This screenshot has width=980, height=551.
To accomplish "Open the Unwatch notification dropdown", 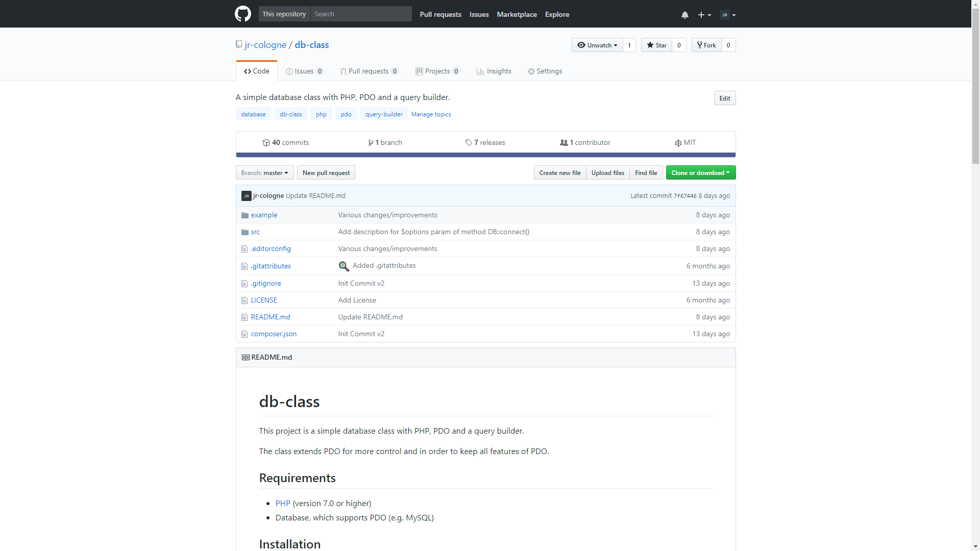I will coord(597,45).
